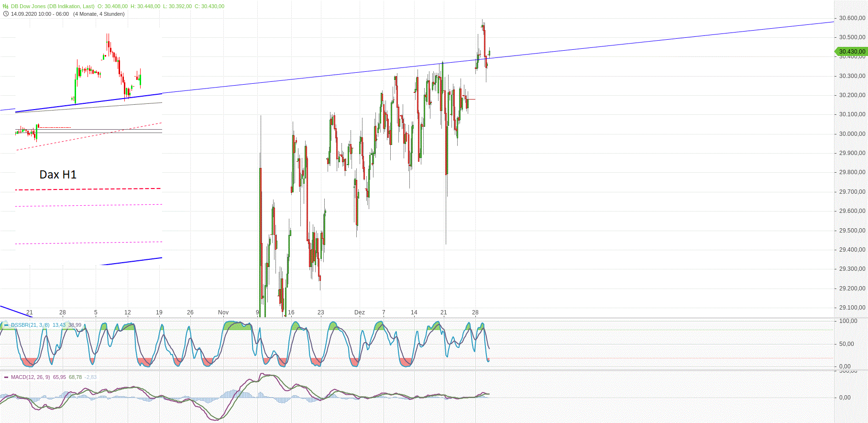868x423 pixels.
Task: Click the 14.09.2020 10:00 - 06:00 time range
Action: pyautogui.click(x=40, y=14)
